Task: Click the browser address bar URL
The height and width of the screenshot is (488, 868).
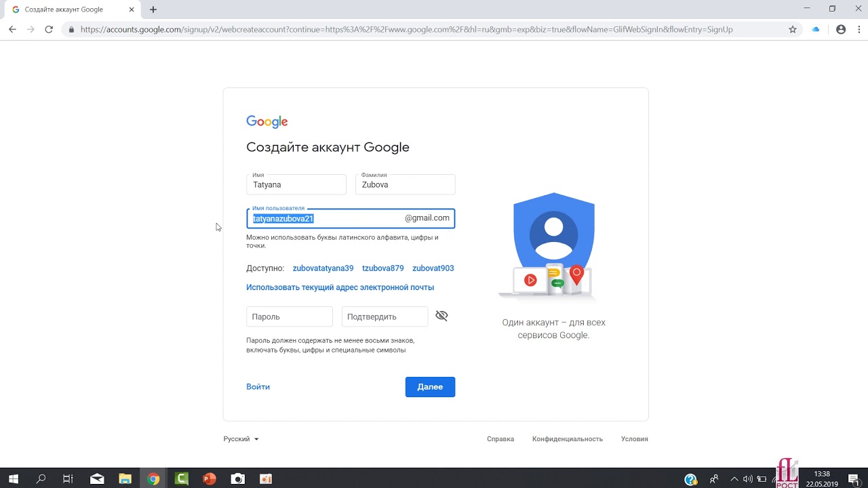Action: point(406,30)
